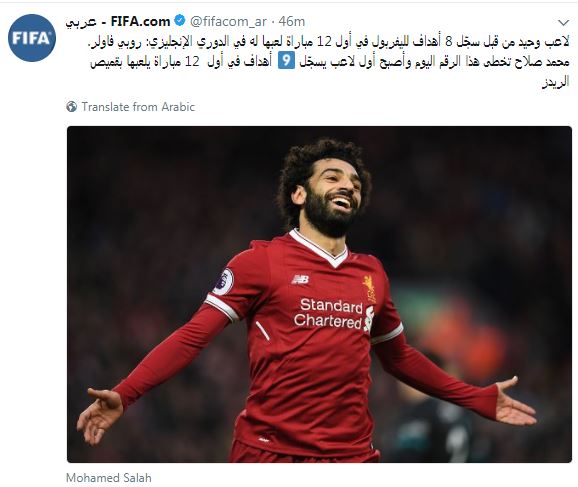Click the blue verified badge
This screenshot has width=578, height=487.
point(180,21)
